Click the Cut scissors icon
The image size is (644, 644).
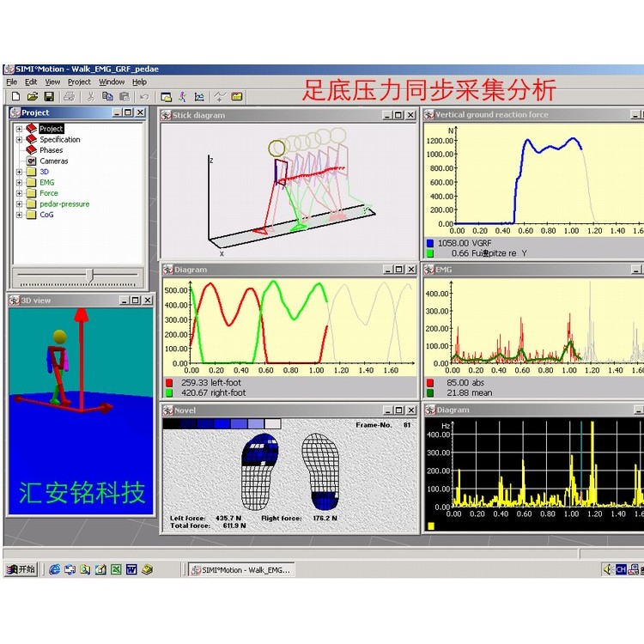pos(91,96)
